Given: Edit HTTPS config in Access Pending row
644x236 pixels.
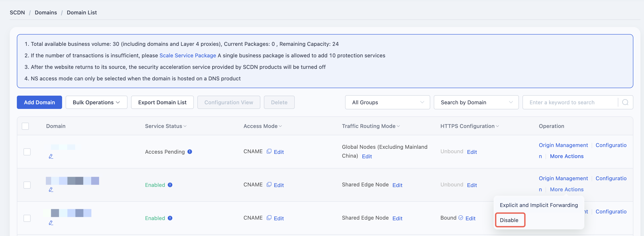Looking at the screenshot, I should [472, 152].
